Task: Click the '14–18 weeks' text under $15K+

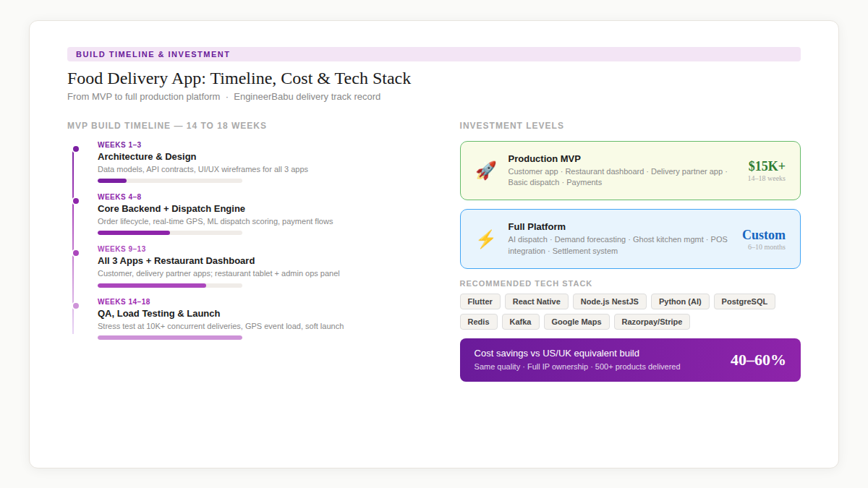Action: coord(767,179)
